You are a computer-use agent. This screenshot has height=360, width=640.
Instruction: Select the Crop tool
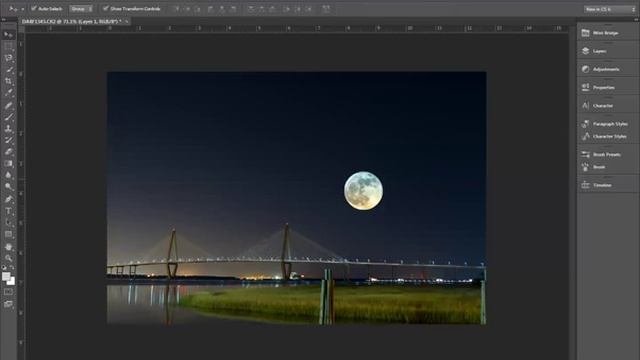pos(8,81)
